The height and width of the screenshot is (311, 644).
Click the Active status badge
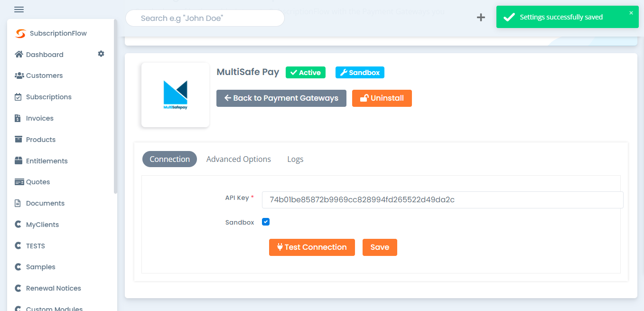pos(306,73)
